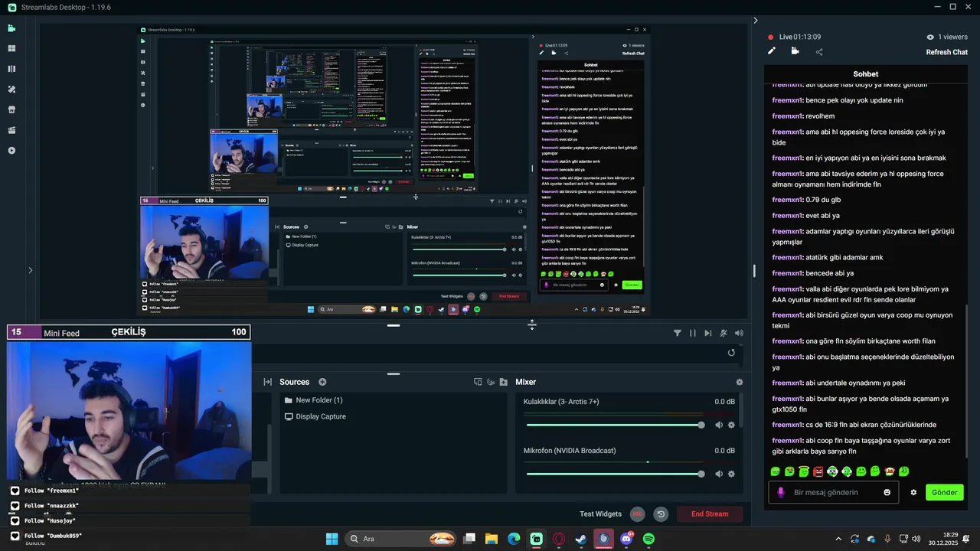
Task: Share the stream with the share icon
Action: pyautogui.click(x=819, y=52)
